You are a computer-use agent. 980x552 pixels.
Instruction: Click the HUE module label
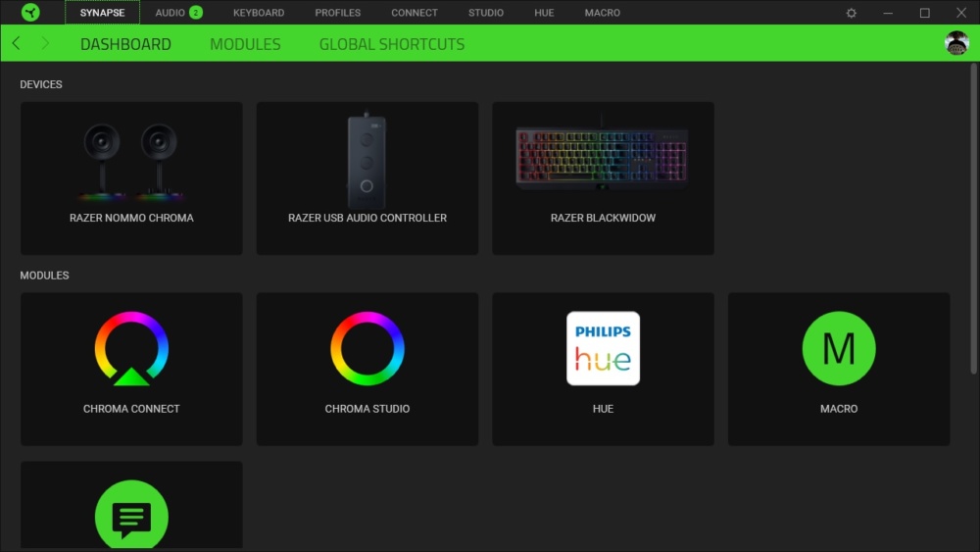click(x=603, y=408)
